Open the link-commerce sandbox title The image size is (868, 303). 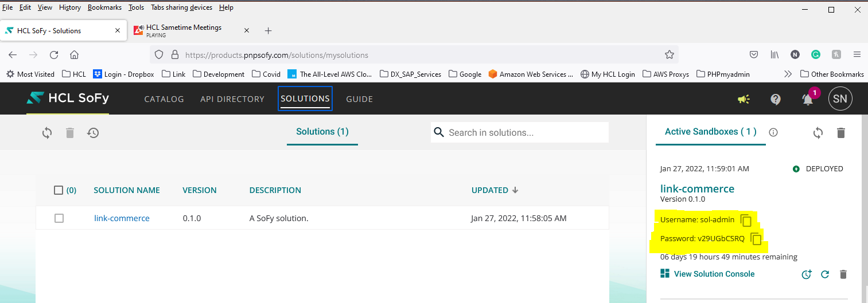click(697, 188)
